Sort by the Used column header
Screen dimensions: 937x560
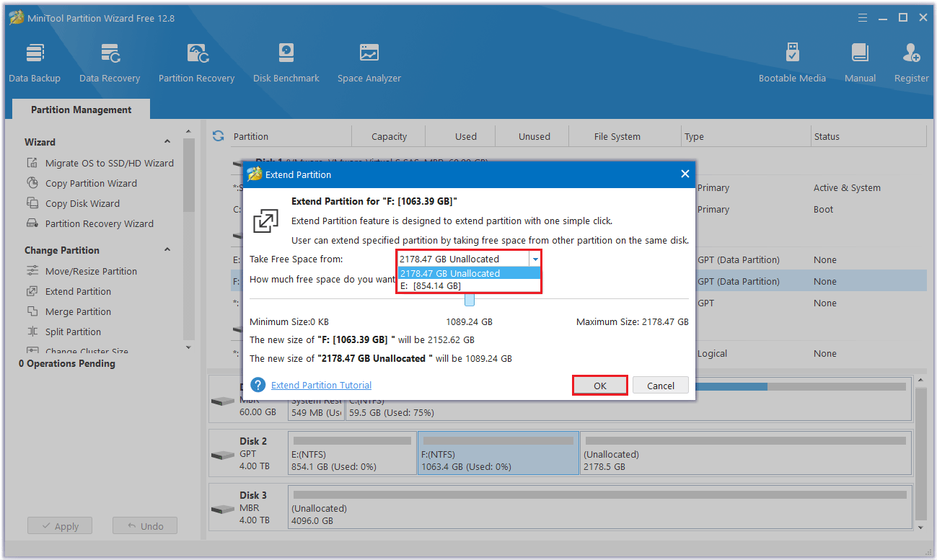(465, 136)
